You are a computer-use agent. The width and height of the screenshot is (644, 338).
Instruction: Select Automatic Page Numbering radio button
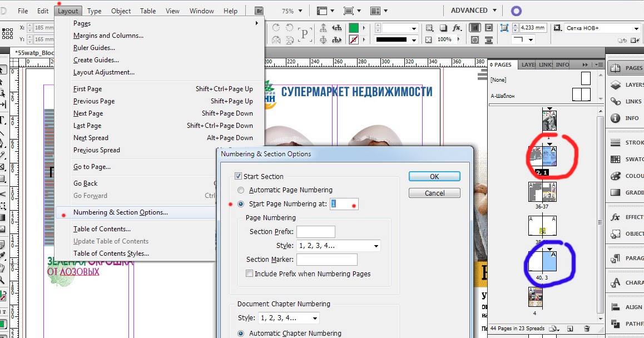pyautogui.click(x=241, y=190)
